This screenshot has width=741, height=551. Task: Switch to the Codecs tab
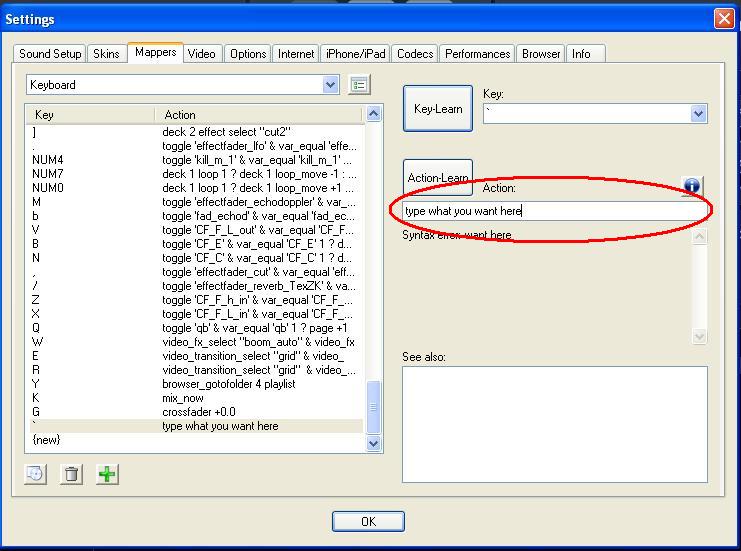(415, 54)
